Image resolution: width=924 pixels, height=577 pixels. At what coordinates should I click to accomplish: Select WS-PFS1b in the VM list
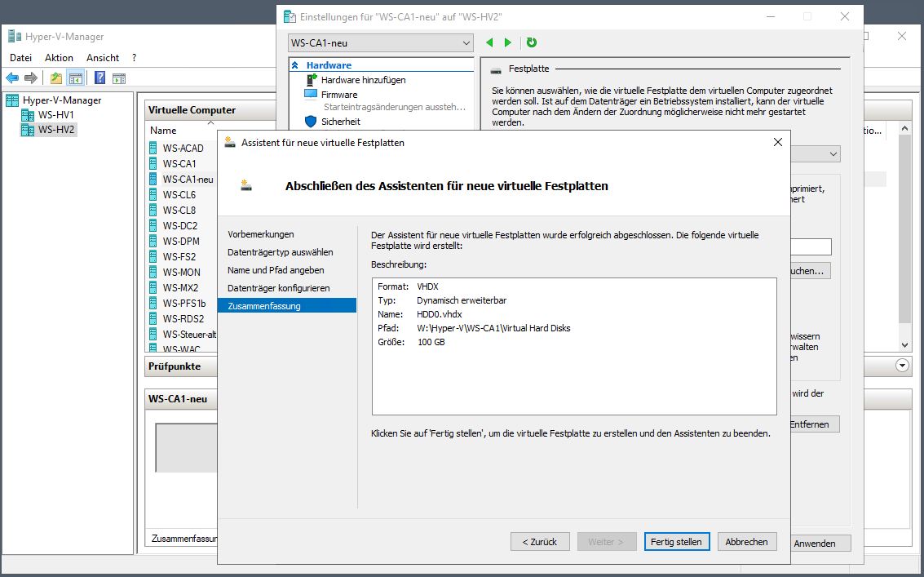click(183, 304)
